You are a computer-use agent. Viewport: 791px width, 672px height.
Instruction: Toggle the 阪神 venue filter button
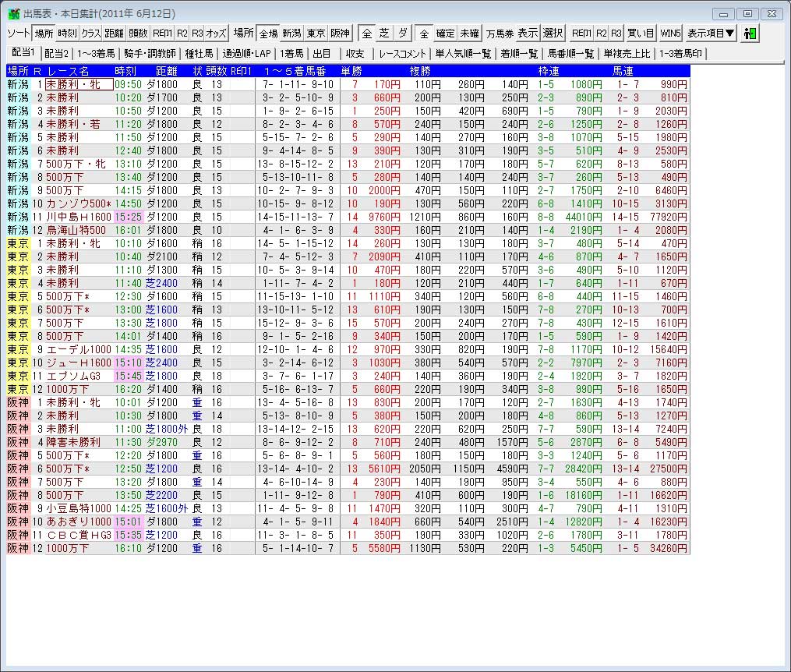[x=340, y=34]
